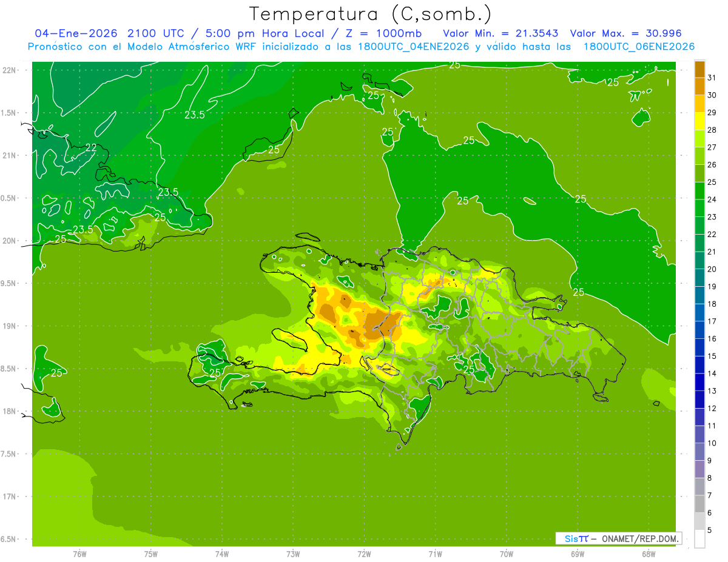Click the "70W" longitude axis label
The image size is (728, 562).
507,554
